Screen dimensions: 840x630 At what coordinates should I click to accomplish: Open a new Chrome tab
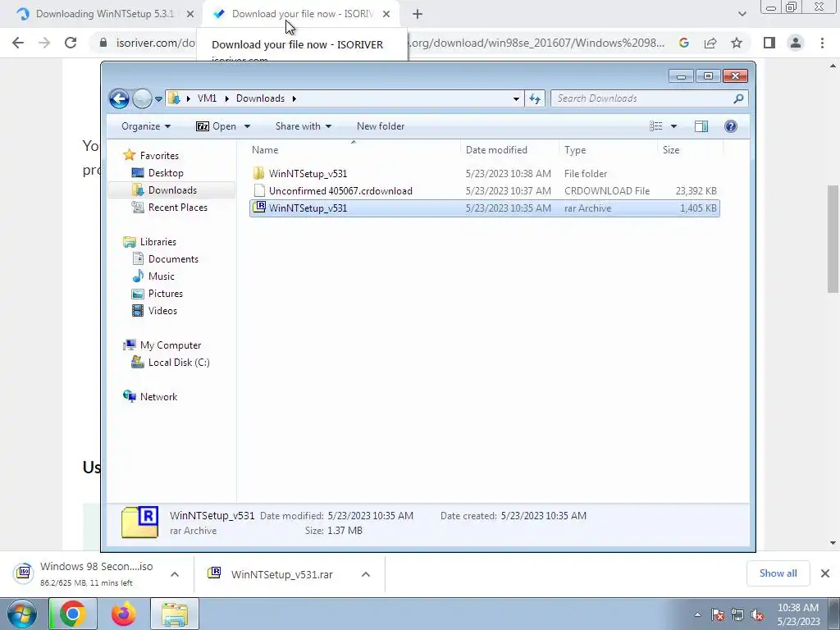[x=418, y=14]
